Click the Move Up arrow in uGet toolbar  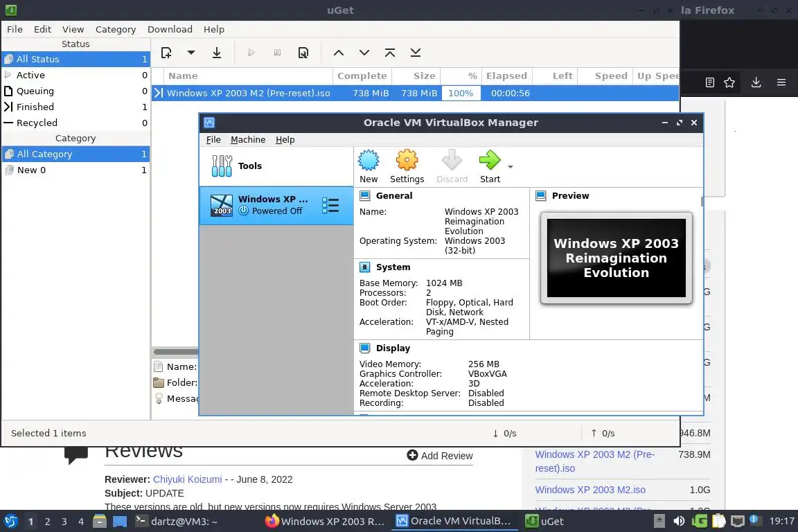339,53
